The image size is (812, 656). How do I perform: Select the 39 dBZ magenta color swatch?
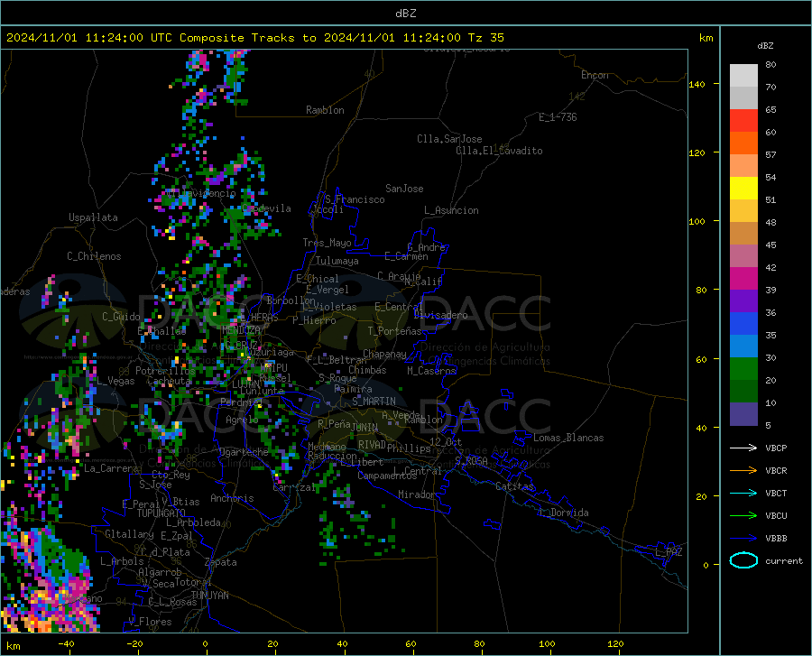pos(743,279)
